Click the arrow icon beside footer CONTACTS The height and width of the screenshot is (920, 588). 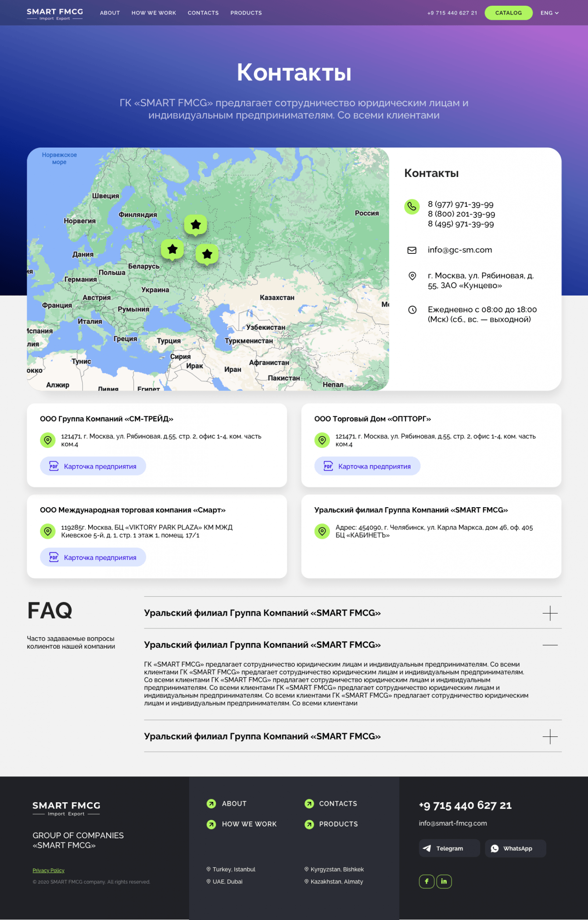[x=309, y=804]
